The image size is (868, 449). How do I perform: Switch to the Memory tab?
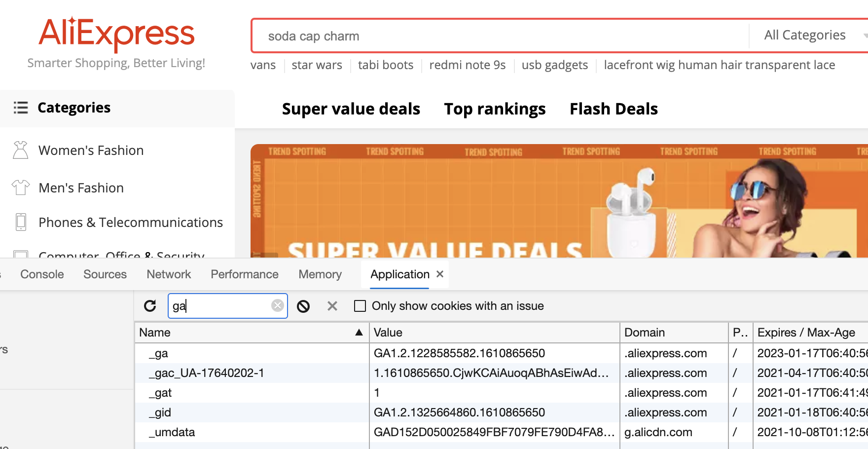point(320,274)
